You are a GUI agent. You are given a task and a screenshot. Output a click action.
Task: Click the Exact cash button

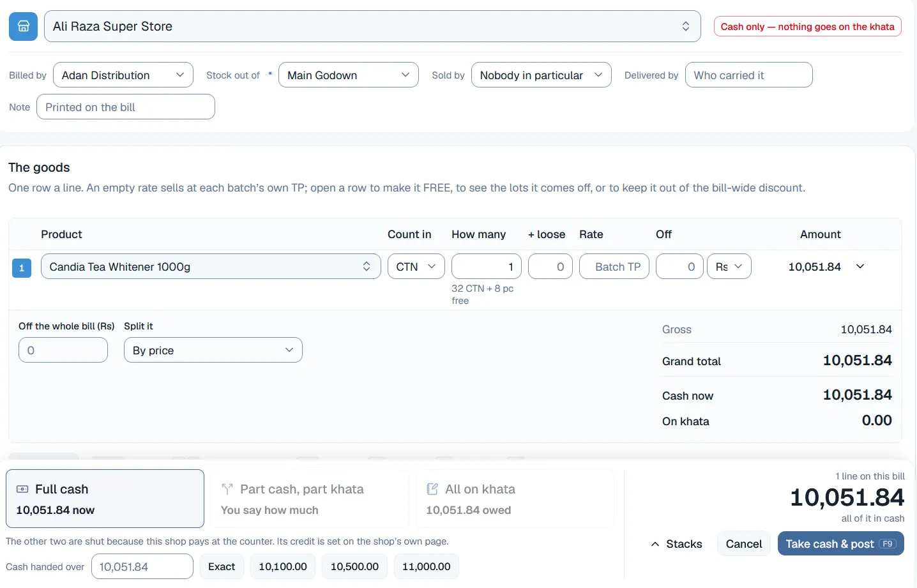click(222, 566)
